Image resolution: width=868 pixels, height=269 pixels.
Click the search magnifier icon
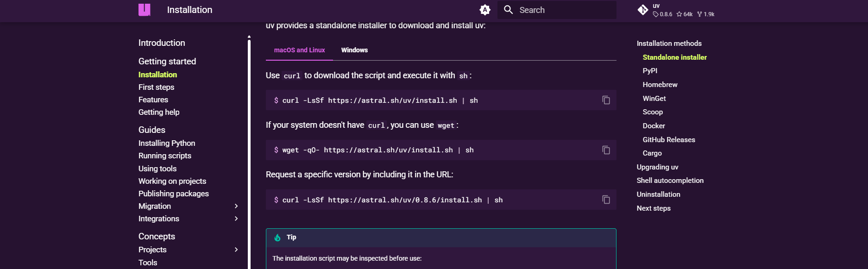click(508, 10)
